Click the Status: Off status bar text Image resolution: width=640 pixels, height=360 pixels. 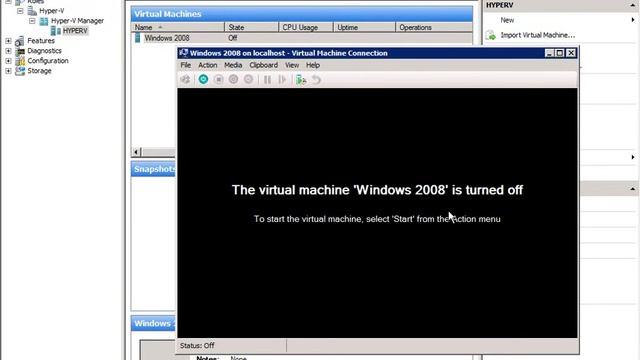click(x=197, y=346)
